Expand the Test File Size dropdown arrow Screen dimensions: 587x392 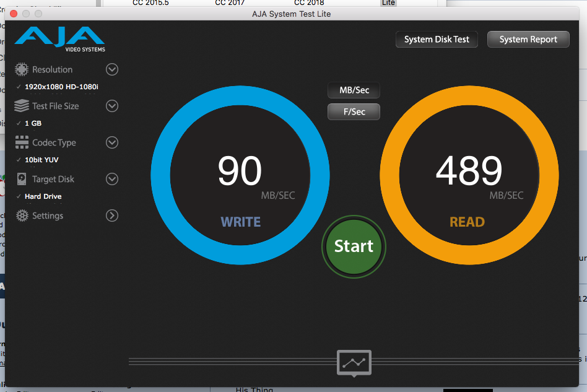pos(112,106)
